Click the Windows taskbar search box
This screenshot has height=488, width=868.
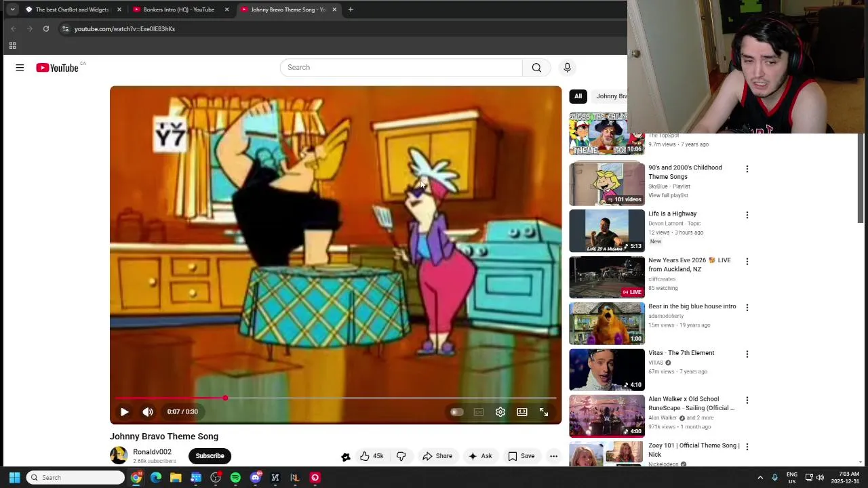pos(76,478)
